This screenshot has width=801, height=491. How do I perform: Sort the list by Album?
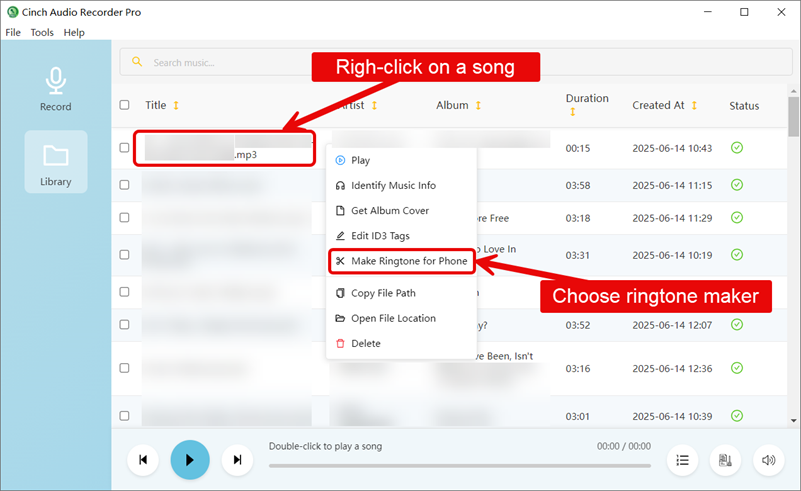(478, 105)
